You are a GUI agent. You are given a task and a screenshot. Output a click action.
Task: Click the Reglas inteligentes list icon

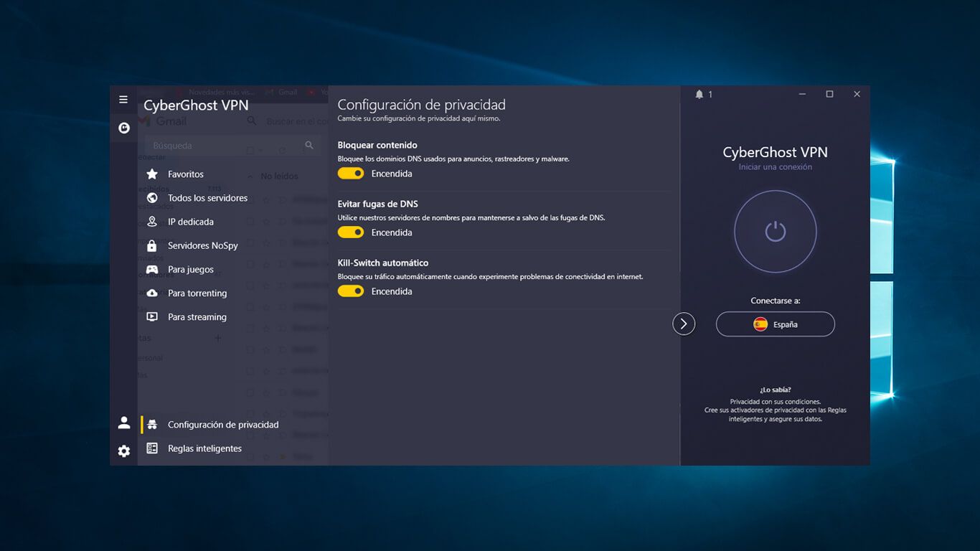click(152, 448)
